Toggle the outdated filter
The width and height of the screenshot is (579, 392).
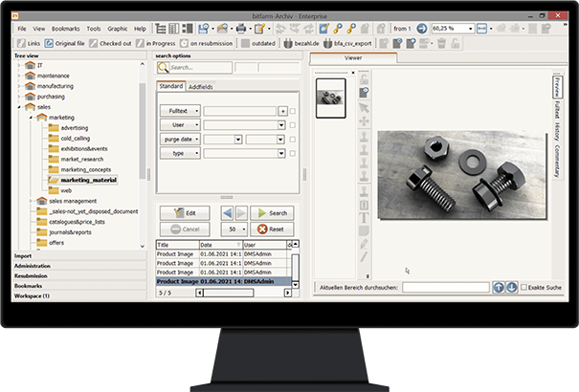(258, 44)
